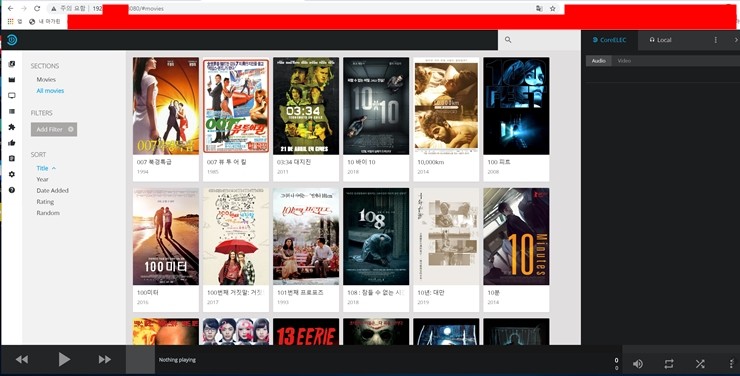Click title text 10,000km
This screenshot has height=376, width=740.
point(432,162)
